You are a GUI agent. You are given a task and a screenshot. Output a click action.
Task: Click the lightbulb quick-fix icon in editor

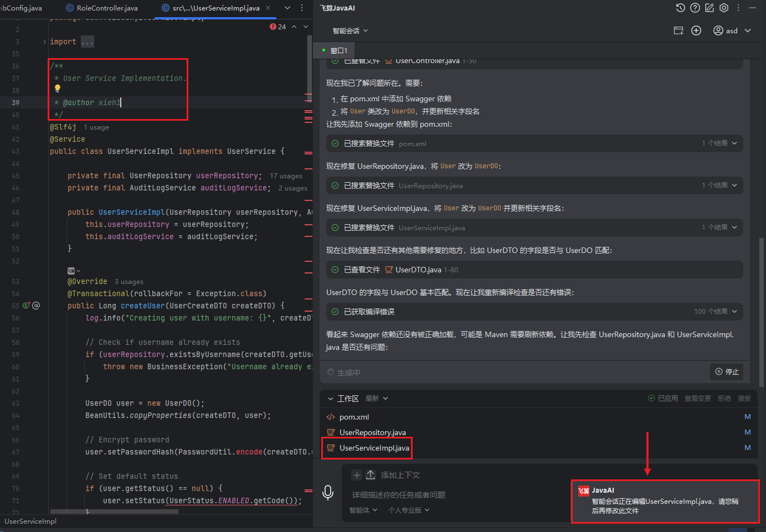tap(57, 89)
